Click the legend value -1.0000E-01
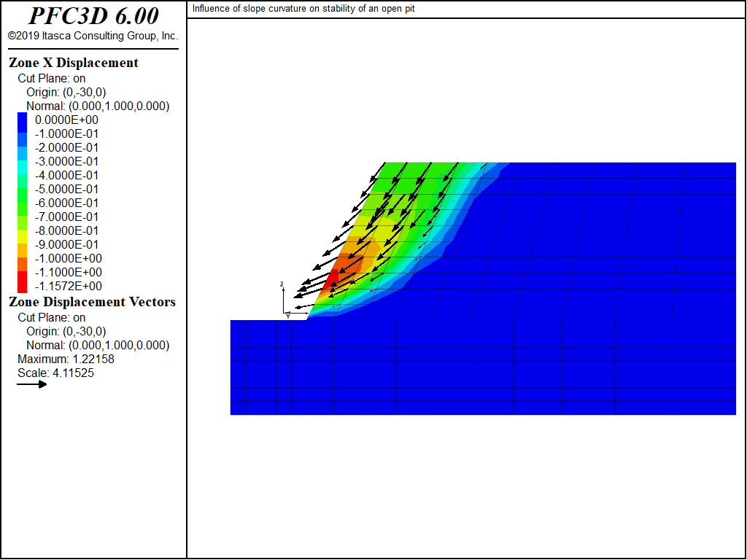 click(x=66, y=134)
